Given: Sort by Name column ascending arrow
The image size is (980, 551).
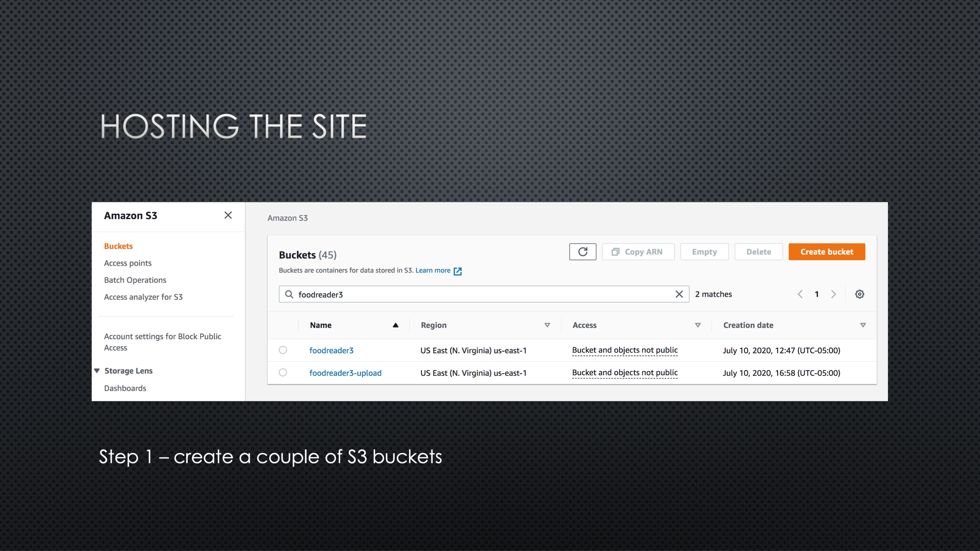Looking at the screenshot, I should 395,325.
